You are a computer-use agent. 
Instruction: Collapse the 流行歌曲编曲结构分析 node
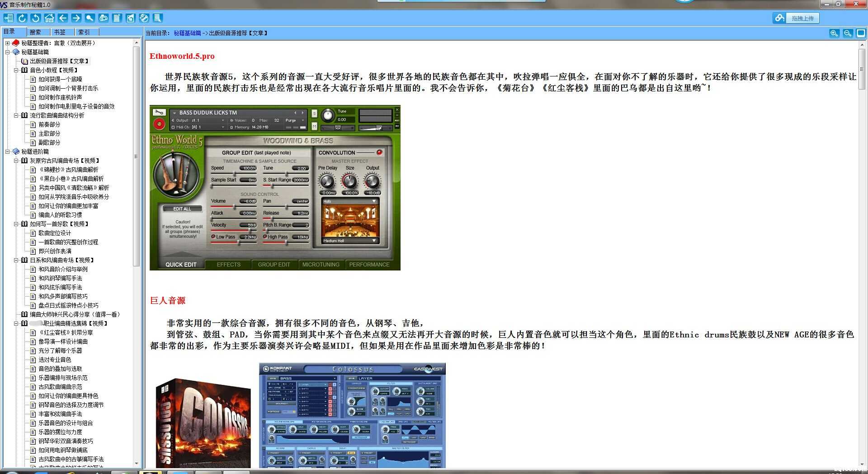16,115
